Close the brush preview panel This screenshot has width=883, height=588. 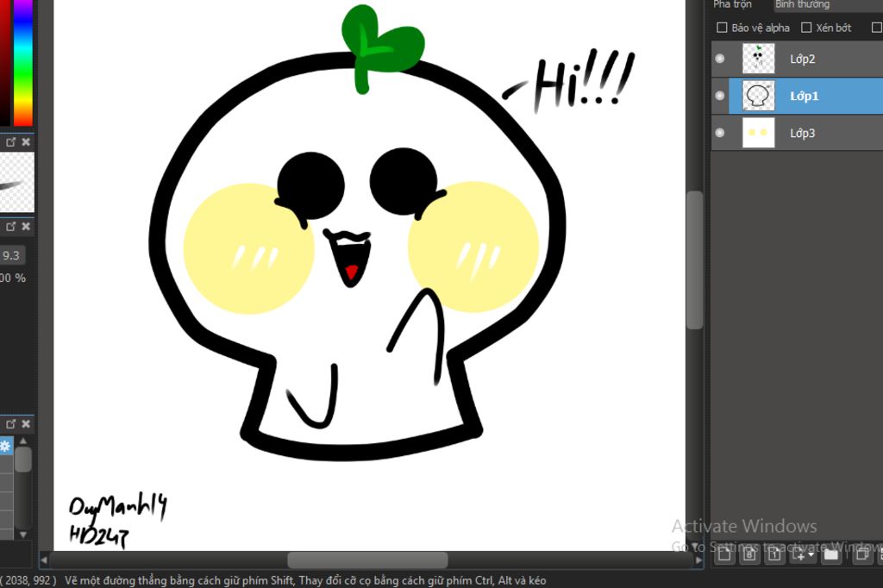pos(26,142)
